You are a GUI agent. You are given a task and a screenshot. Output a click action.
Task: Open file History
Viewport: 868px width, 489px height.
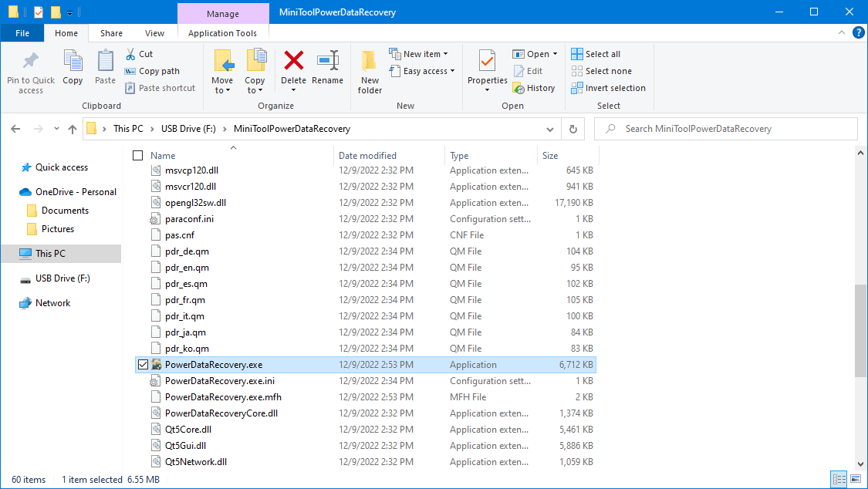534,88
